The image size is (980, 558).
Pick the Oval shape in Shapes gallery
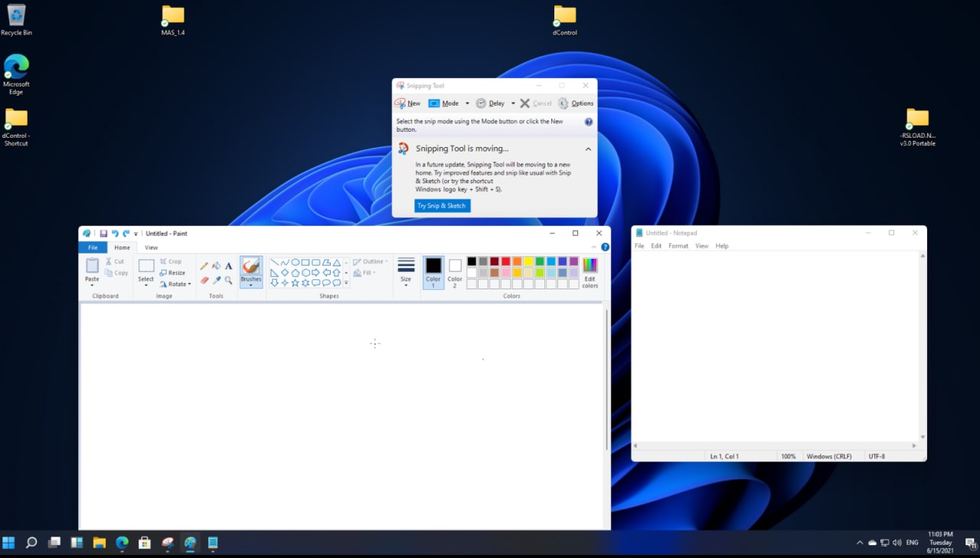[x=295, y=263]
